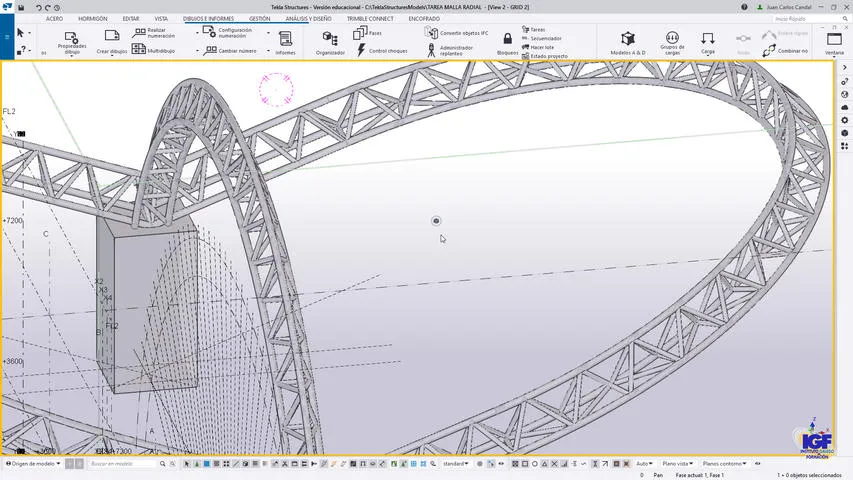853x480 pixels.
Task: Open the standard filter dropdown
Action: pos(455,464)
